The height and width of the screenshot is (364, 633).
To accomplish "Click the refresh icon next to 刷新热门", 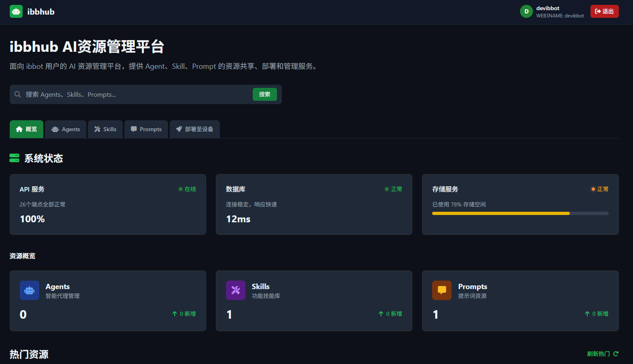I will tap(616, 354).
